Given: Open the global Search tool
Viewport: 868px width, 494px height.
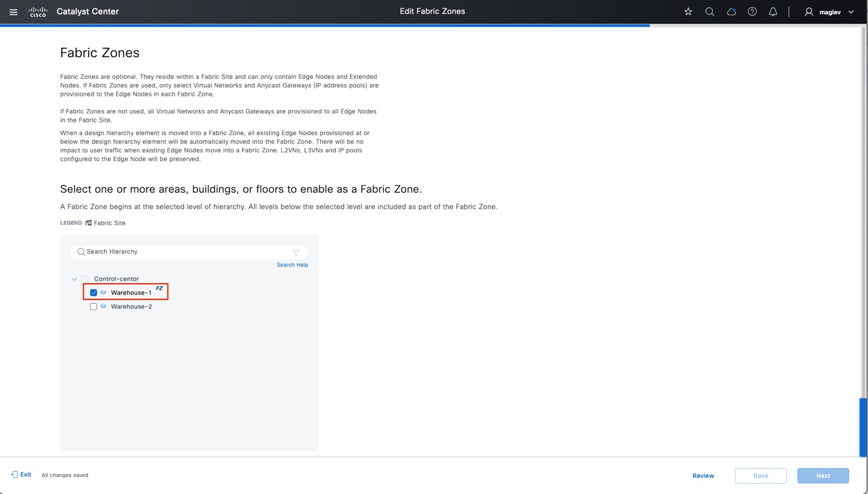Looking at the screenshot, I should click(709, 12).
